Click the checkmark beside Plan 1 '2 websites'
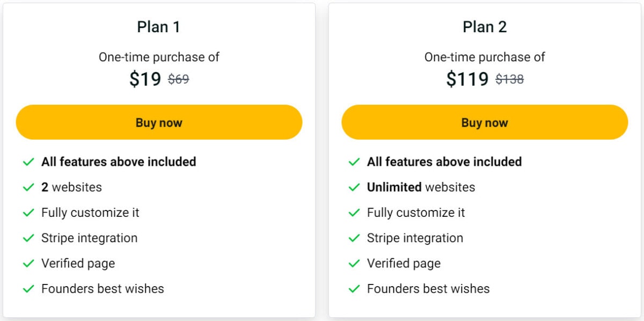 pyautogui.click(x=28, y=187)
